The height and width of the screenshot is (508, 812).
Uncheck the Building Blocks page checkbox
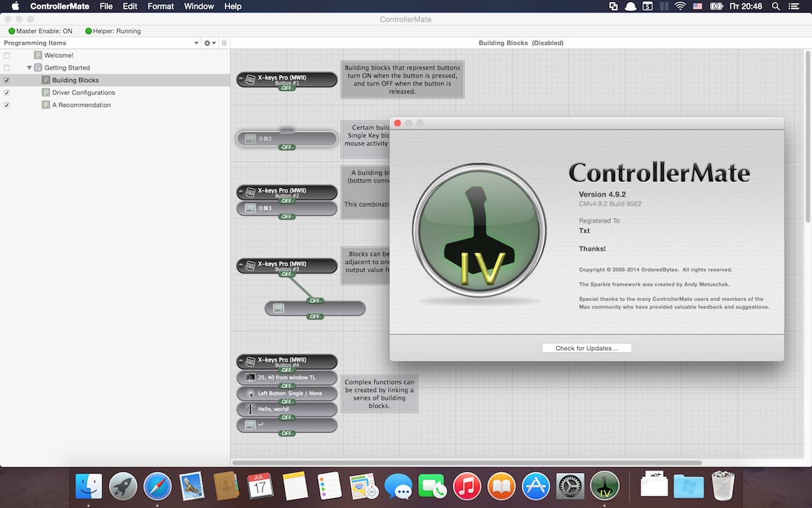(x=7, y=80)
